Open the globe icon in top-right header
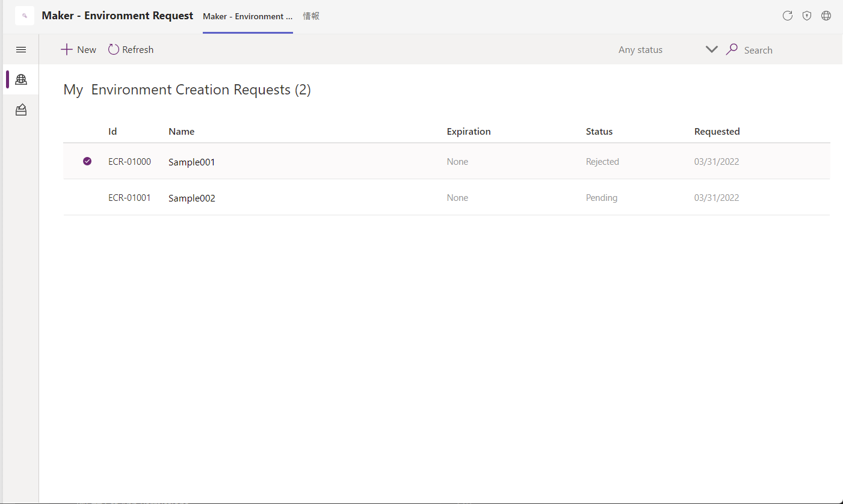843x504 pixels. tap(826, 16)
